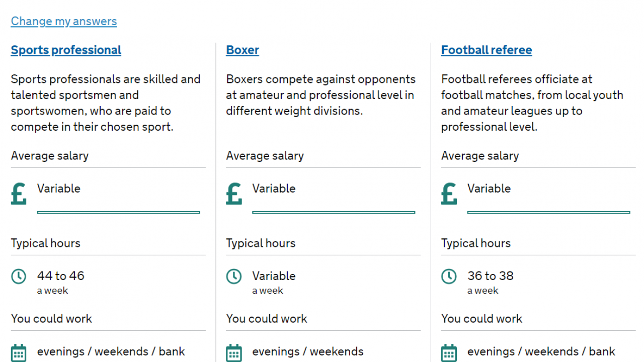Click the calendar icon in Boxer column
Viewport: 644px width, 362px height.
tap(234, 352)
